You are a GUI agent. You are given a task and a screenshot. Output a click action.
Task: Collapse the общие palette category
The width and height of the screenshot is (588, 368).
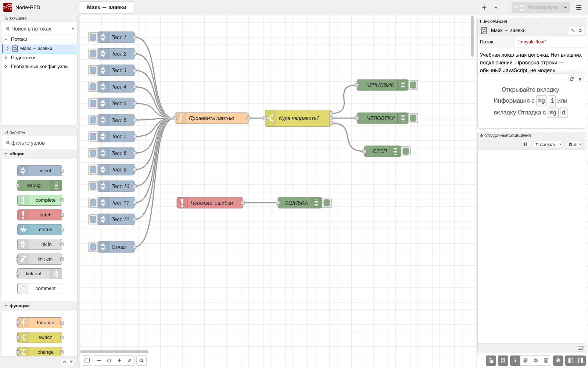[40, 154]
